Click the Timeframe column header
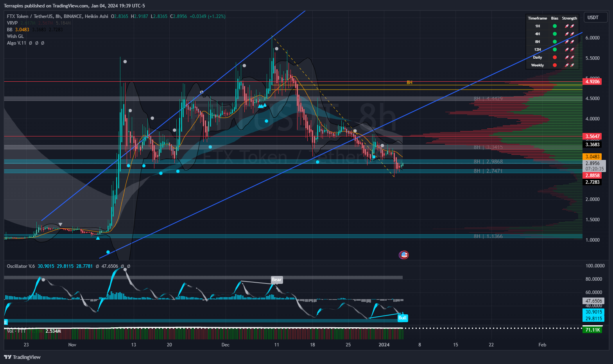This screenshot has height=364, width=613. 537,18
